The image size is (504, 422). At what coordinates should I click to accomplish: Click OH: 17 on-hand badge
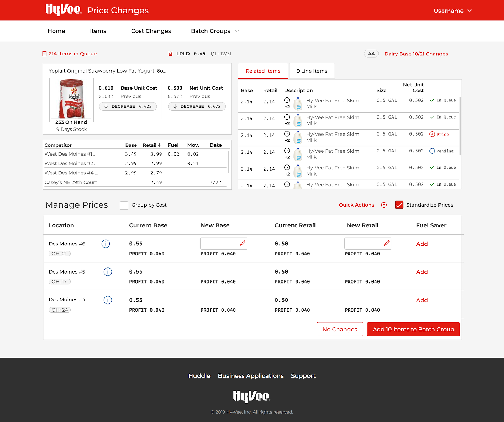[60, 282]
